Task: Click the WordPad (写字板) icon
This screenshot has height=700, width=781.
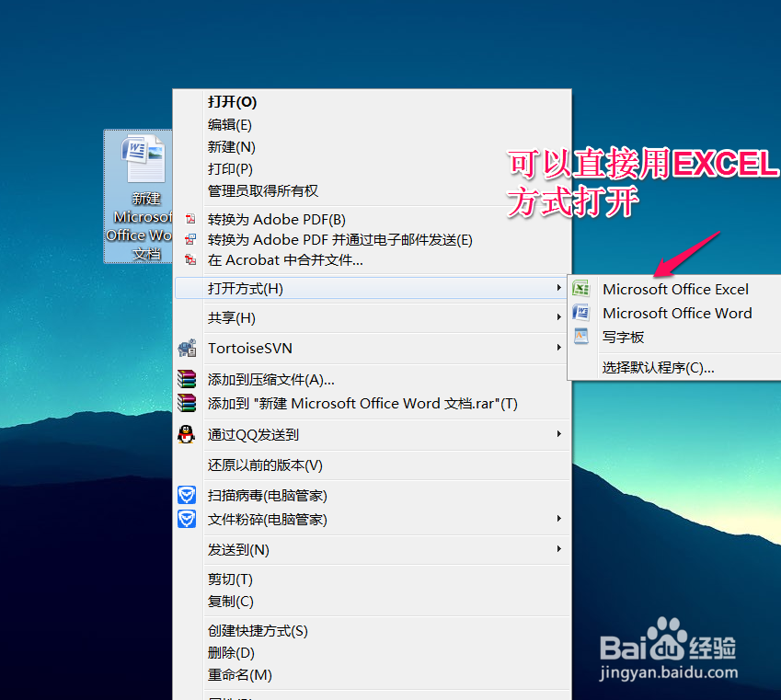Action: pyautogui.click(x=580, y=337)
